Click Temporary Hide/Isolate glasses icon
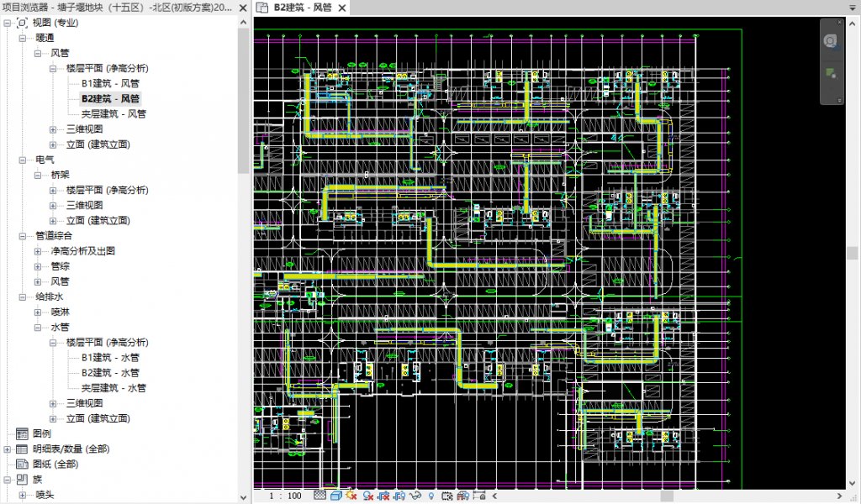 coord(415,496)
